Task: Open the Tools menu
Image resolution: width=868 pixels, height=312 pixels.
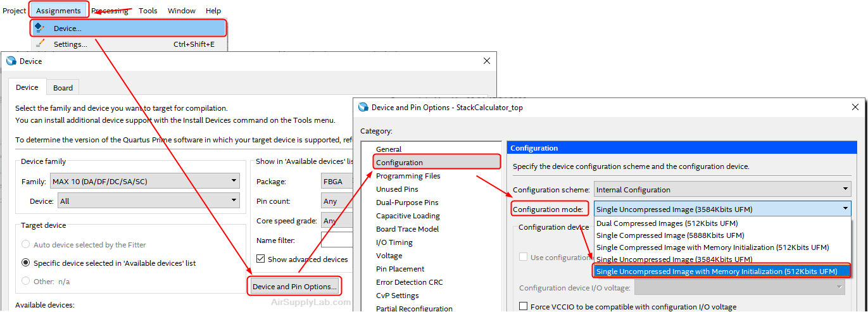Action: tap(148, 11)
